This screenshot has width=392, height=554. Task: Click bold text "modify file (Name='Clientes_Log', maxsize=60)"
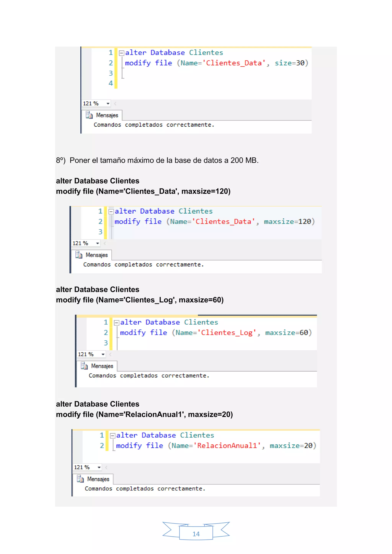click(x=140, y=300)
